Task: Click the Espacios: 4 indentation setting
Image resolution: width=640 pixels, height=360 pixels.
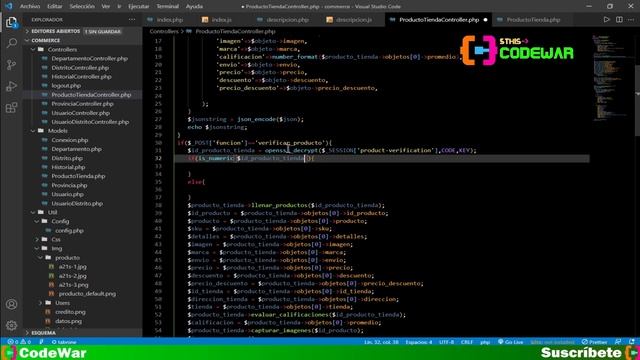Action: click(419, 342)
